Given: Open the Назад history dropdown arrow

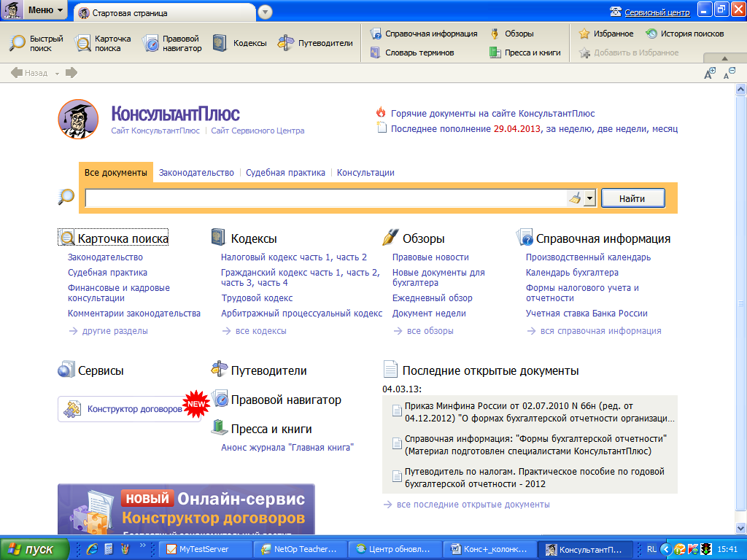Looking at the screenshot, I should 57,74.
